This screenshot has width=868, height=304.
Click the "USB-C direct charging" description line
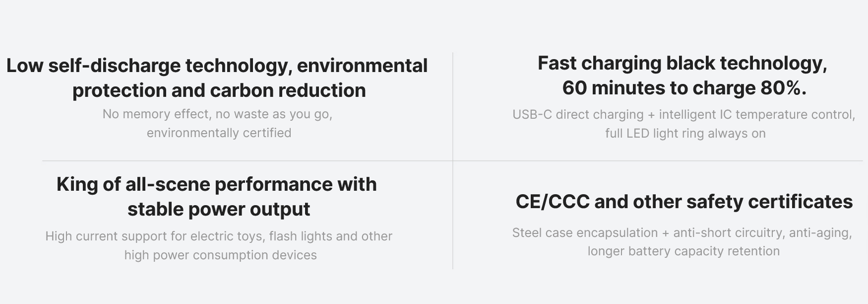[683, 115]
